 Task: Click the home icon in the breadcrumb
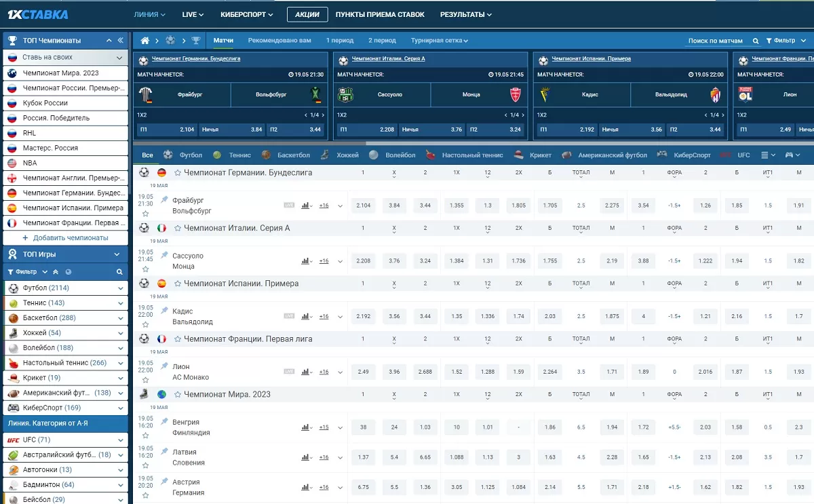(144, 41)
